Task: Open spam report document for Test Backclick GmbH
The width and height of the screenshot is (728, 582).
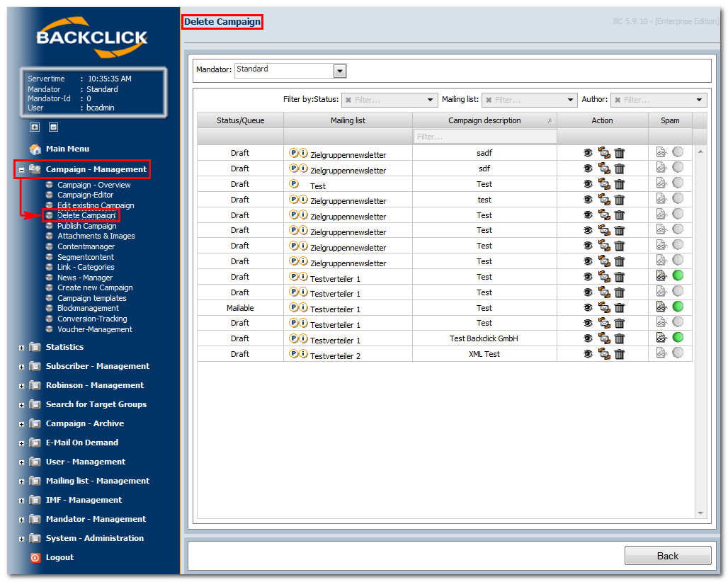Action: point(661,338)
